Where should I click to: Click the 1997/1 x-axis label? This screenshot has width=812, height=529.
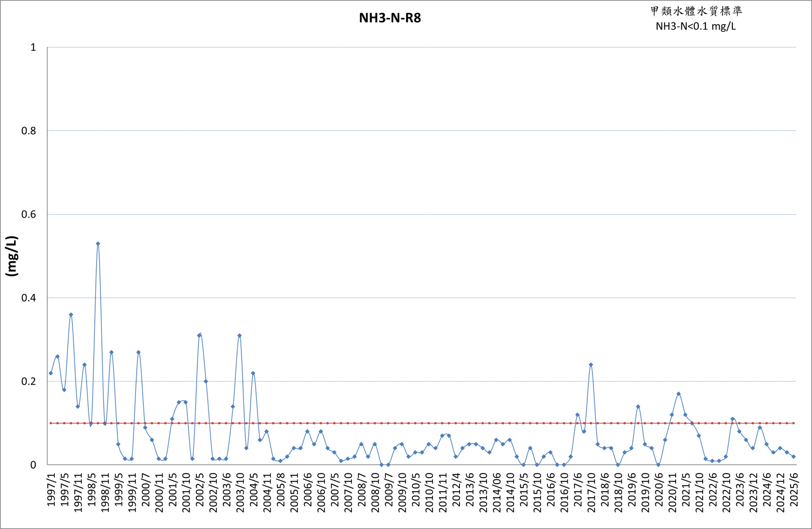(52, 489)
